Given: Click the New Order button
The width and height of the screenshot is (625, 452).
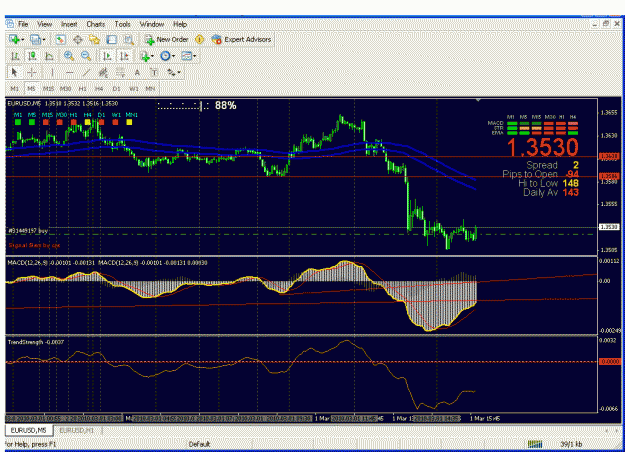Looking at the screenshot, I should (x=167, y=39).
